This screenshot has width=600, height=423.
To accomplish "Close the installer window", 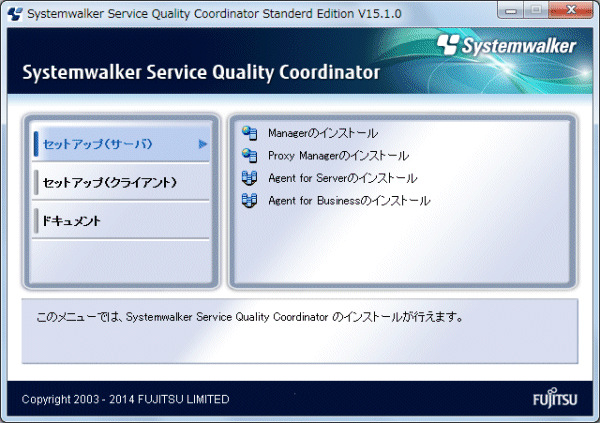I will click(x=571, y=10).
